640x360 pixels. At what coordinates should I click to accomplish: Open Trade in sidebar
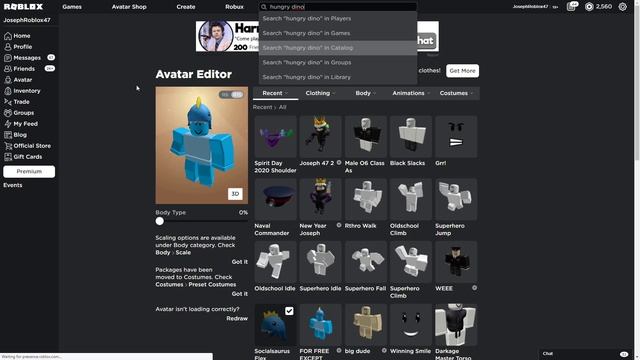[x=17, y=102]
